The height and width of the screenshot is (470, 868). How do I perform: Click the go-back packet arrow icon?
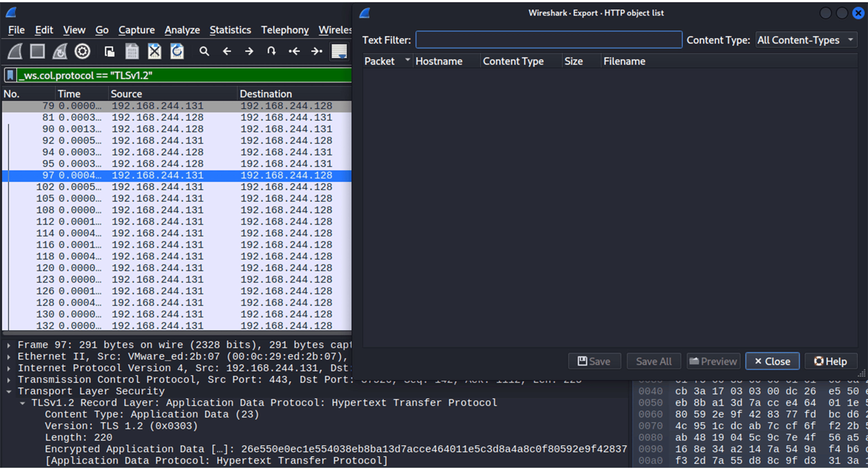tap(226, 51)
